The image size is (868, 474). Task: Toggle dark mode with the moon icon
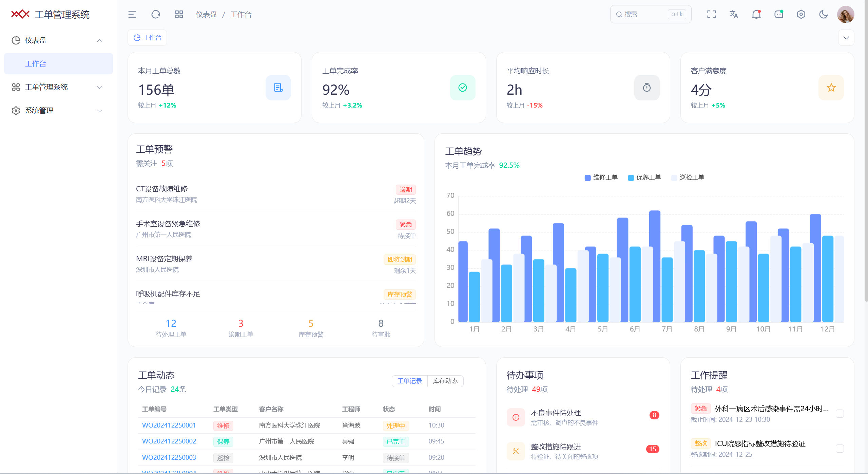coord(823,14)
